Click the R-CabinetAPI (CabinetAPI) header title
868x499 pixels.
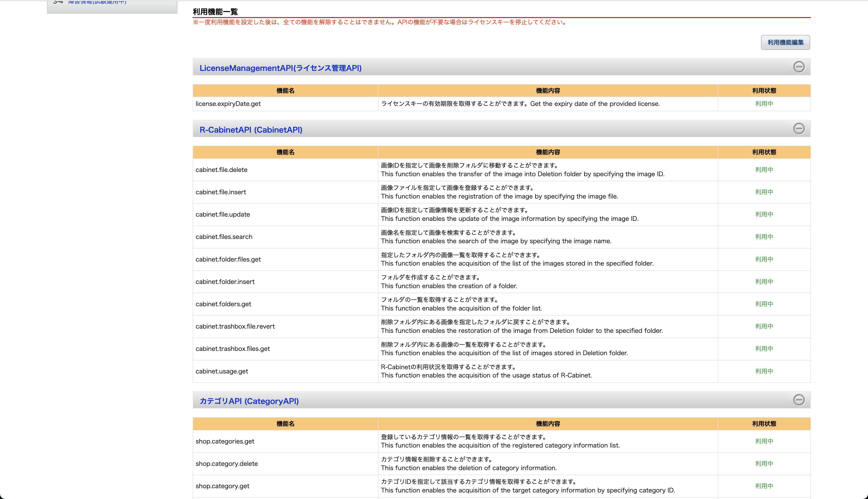click(x=251, y=130)
